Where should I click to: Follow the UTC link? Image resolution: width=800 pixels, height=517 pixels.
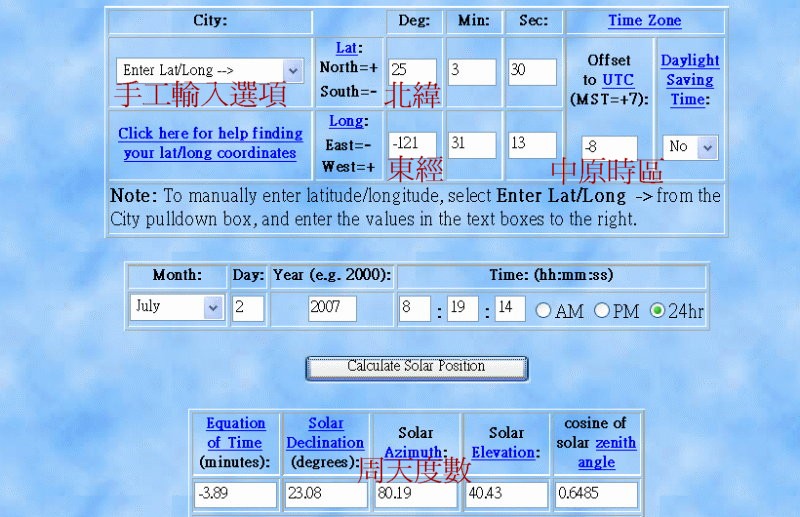coord(617,80)
